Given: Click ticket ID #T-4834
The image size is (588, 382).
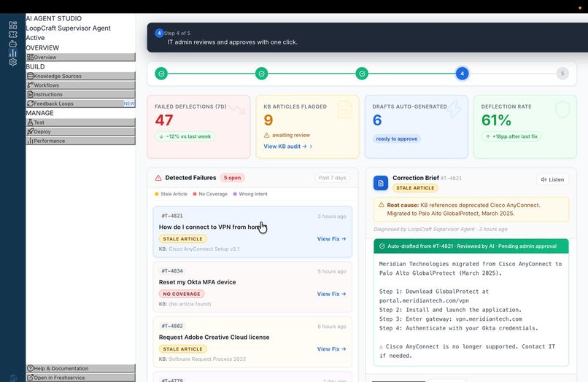Looking at the screenshot, I should click(172, 270).
